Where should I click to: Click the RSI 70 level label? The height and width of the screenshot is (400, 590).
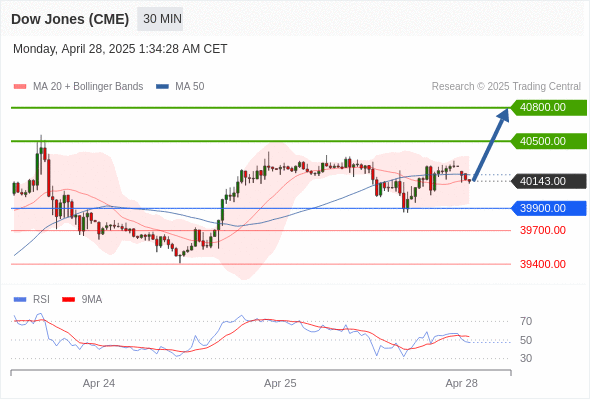[526, 321]
